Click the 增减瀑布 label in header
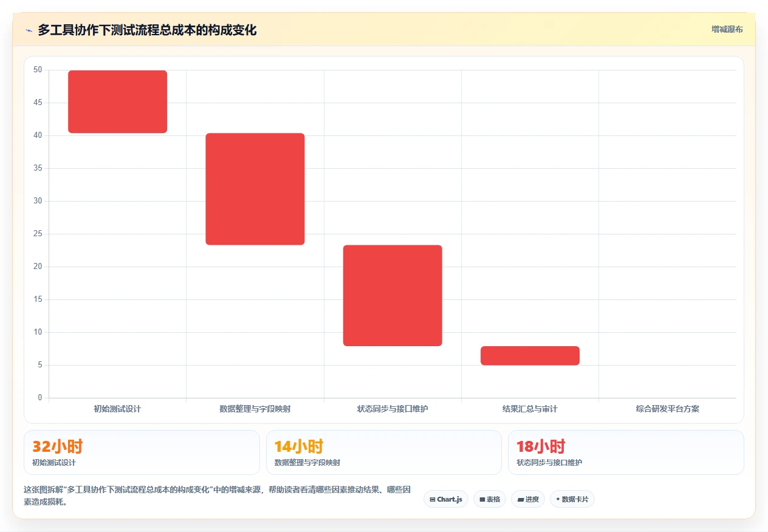 [727, 29]
